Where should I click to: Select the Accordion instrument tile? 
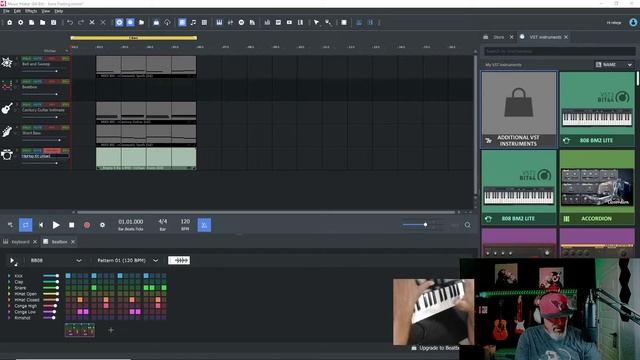tap(597, 187)
